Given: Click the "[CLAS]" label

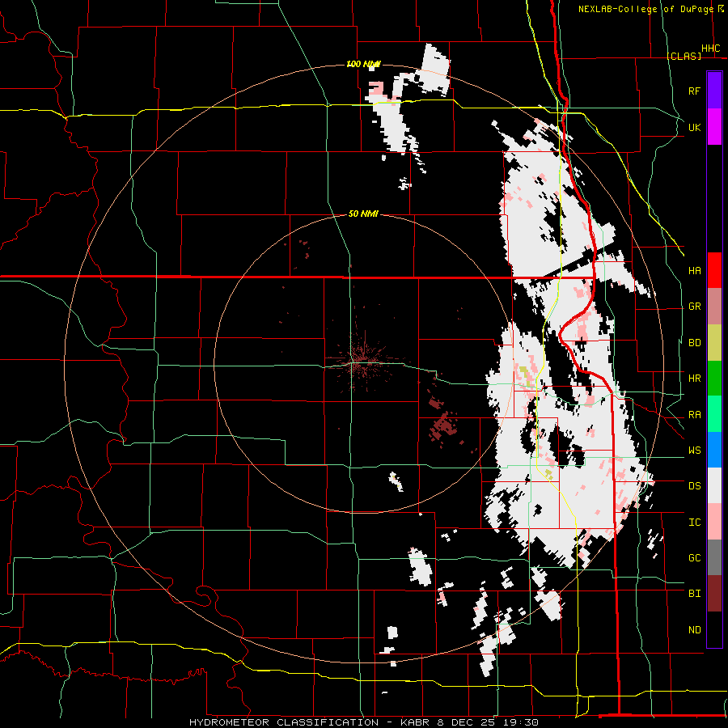Looking at the screenshot, I should (x=684, y=56).
